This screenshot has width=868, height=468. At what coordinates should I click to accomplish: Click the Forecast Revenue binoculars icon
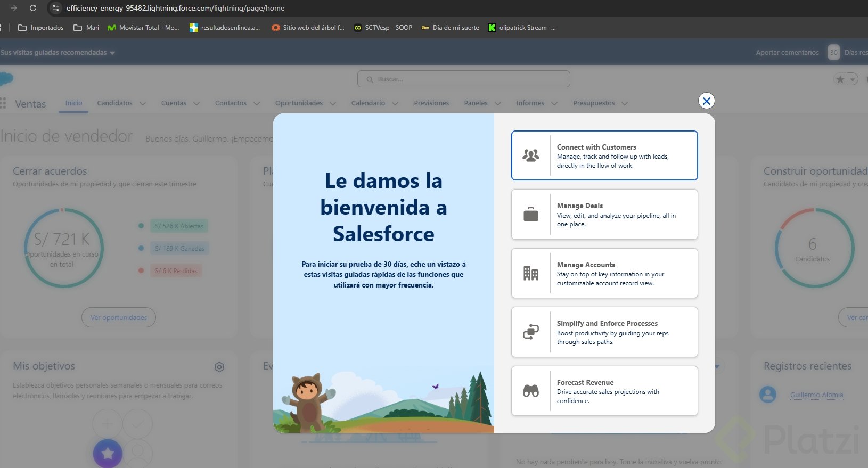531,391
